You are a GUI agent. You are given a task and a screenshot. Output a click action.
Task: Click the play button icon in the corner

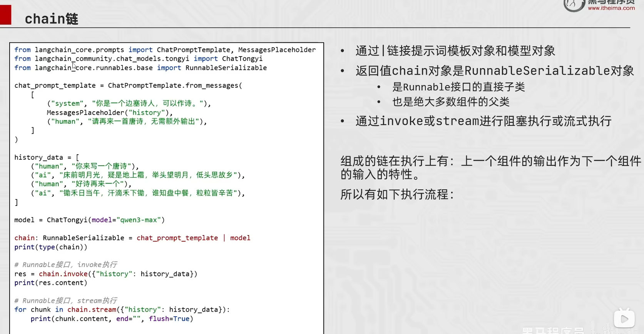click(x=624, y=319)
